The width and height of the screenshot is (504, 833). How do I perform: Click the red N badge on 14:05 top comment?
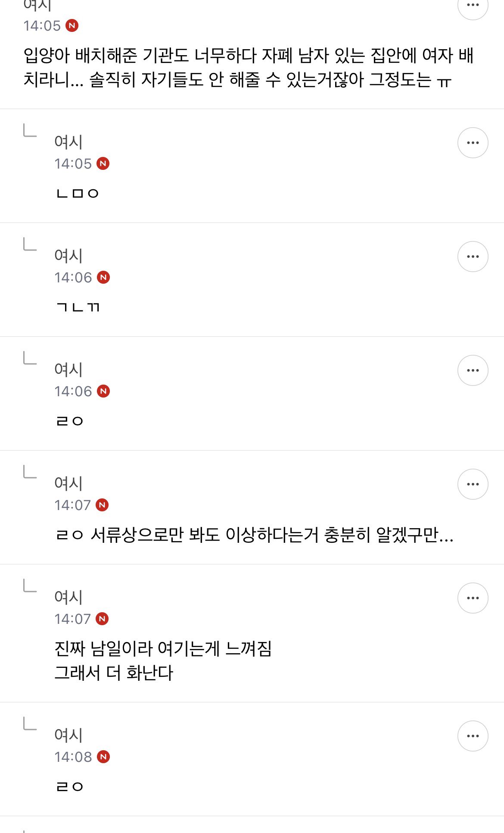(72, 25)
